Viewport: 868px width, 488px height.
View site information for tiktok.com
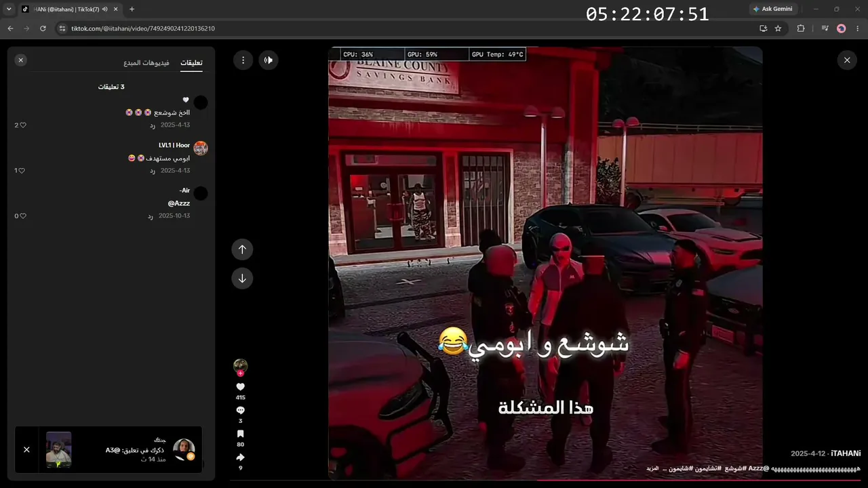[x=62, y=28]
